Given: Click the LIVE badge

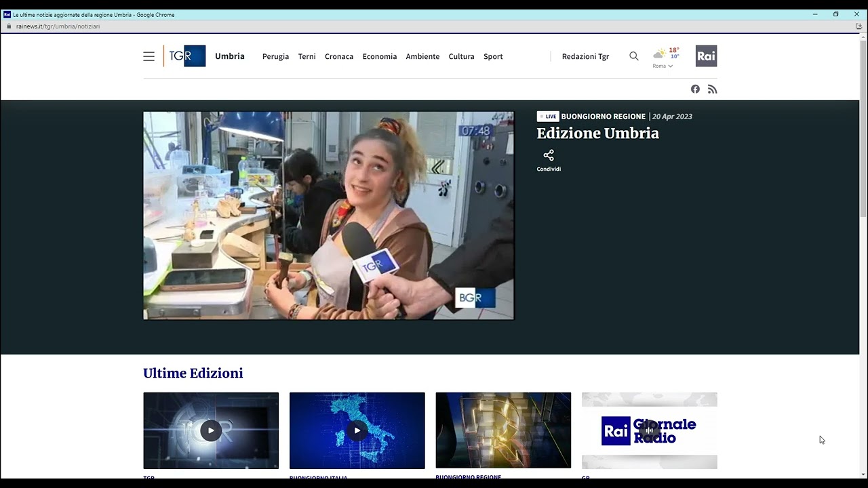Looking at the screenshot, I should point(548,117).
